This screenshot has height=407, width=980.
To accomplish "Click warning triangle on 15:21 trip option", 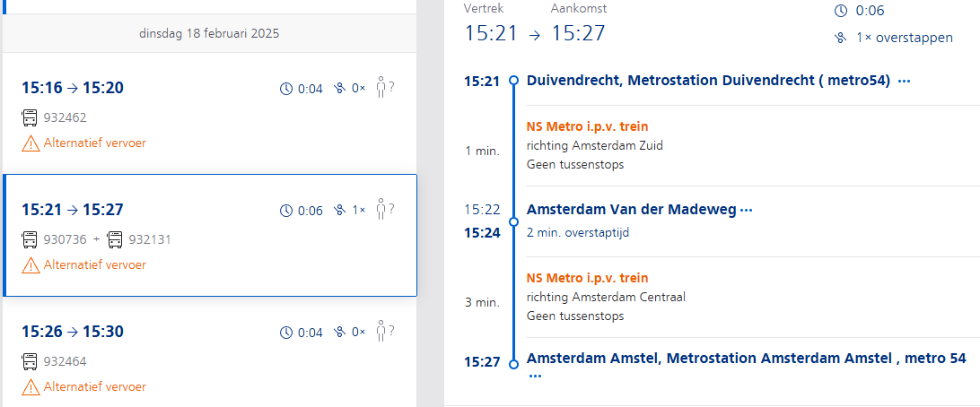I will click(x=31, y=265).
